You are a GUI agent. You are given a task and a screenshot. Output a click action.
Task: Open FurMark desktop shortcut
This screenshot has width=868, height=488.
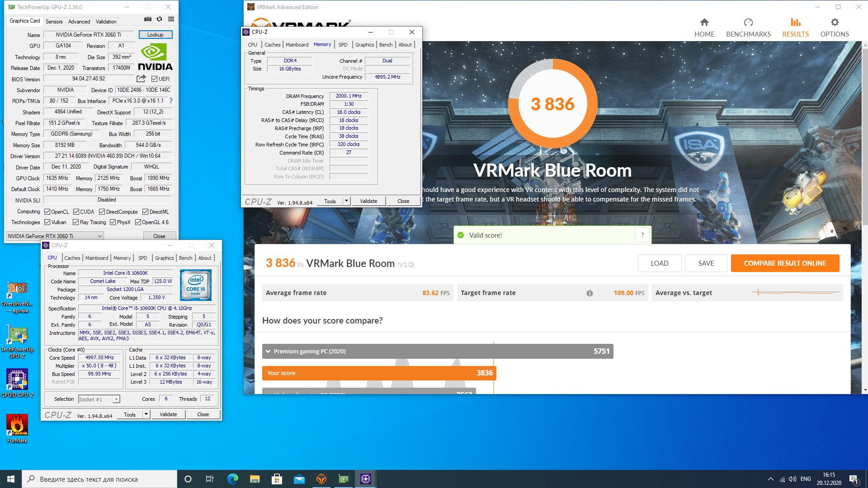[x=17, y=428]
